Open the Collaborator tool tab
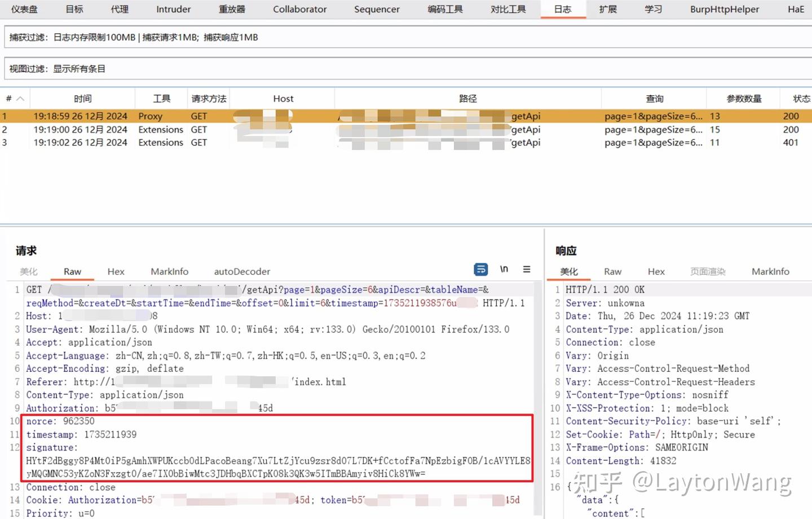Viewport: 812px width, 519px height. pyautogui.click(x=299, y=9)
